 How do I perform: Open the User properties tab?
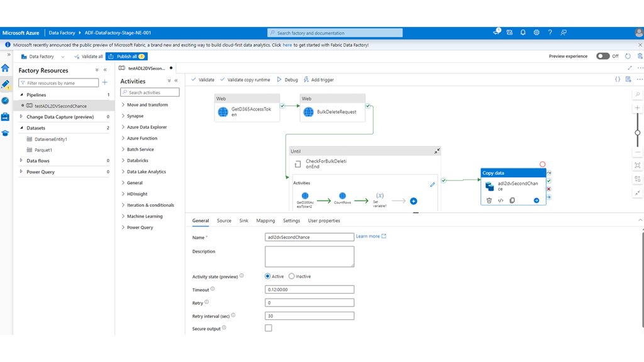tap(324, 221)
